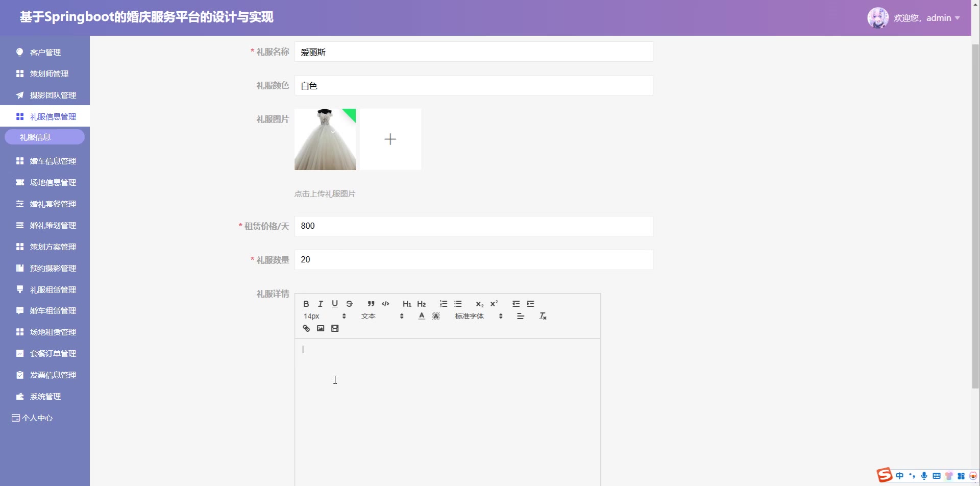The image size is (980, 486).
Task: Click the 礼服名称 input field
Action: click(474, 52)
